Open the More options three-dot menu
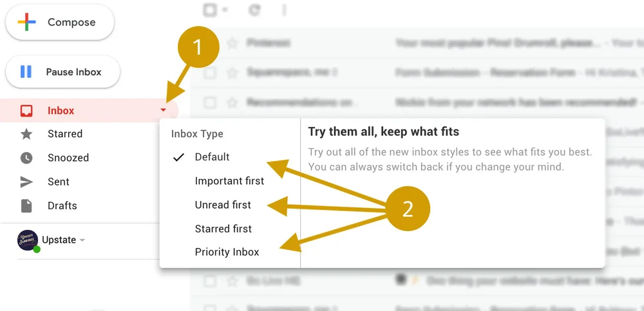This screenshot has height=311, width=644. point(284,10)
